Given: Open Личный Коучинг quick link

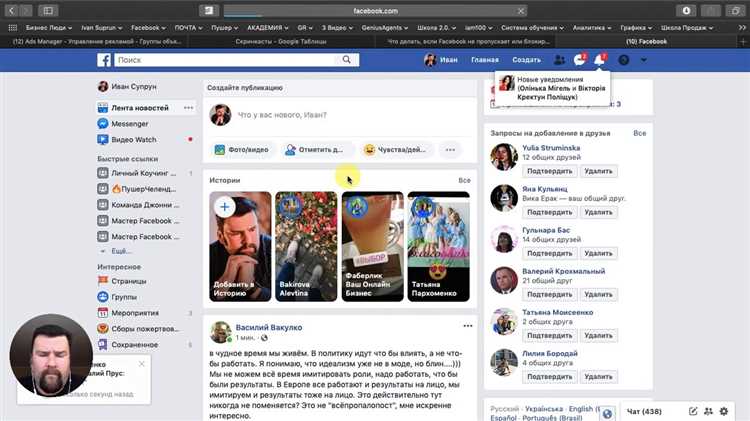Looking at the screenshot, I should (x=137, y=173).
